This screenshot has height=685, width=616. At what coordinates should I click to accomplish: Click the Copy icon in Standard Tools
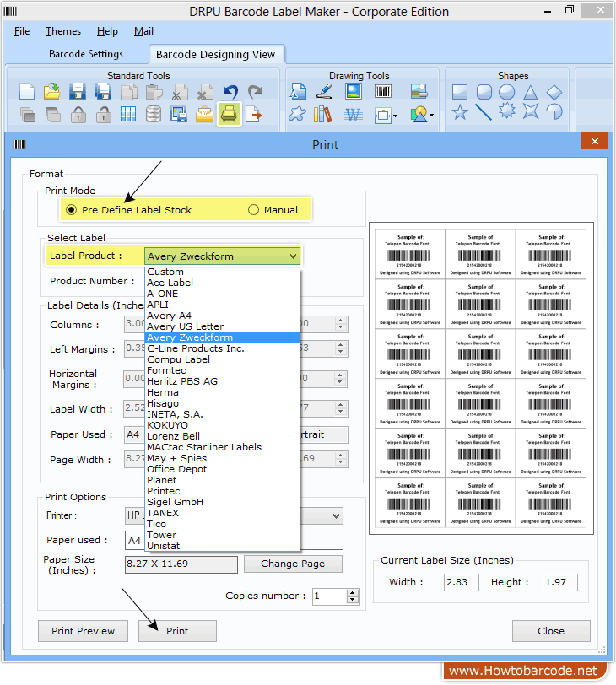click(128, 92)
